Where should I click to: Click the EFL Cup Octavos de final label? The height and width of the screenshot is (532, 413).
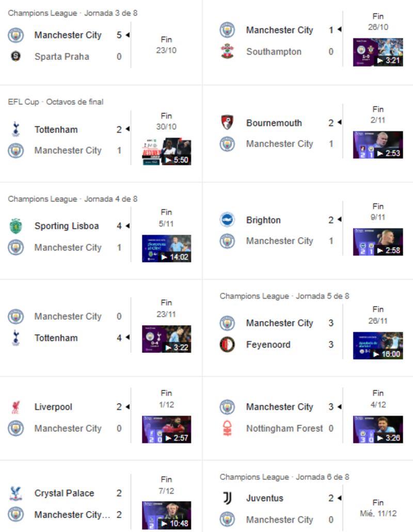tap(56, 102)
